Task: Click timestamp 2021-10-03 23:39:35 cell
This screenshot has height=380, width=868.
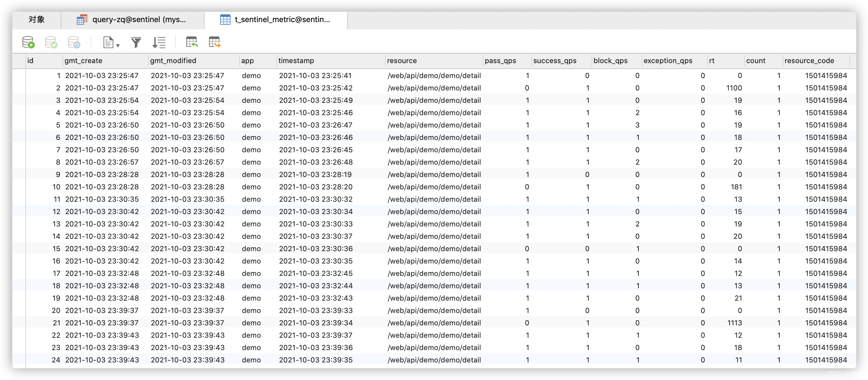Action: [315, 360]
